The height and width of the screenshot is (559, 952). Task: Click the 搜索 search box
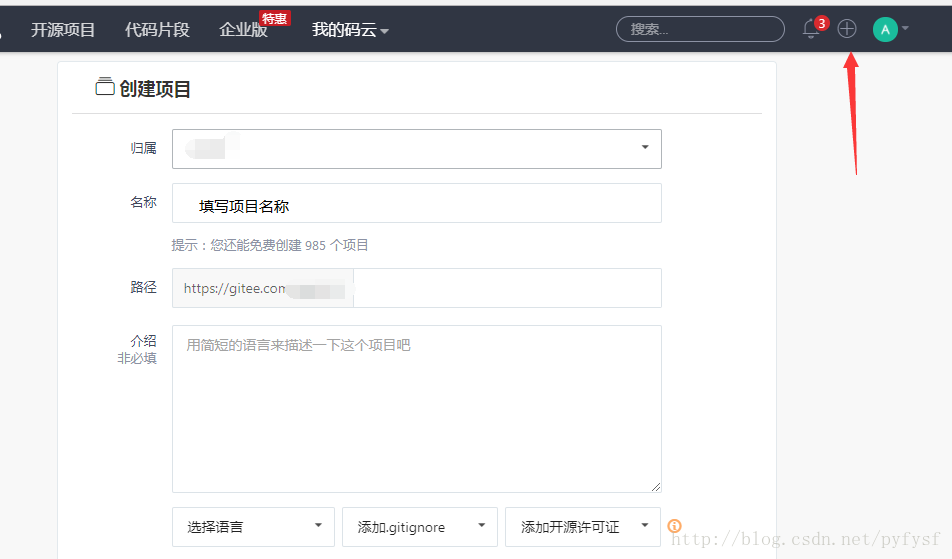pos(700,29)
